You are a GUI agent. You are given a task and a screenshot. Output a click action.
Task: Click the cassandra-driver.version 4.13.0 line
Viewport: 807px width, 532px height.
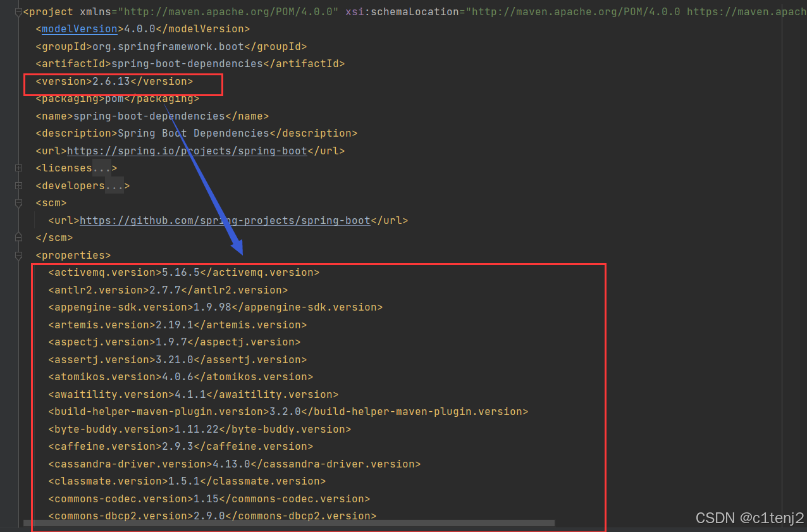point(235,464)
